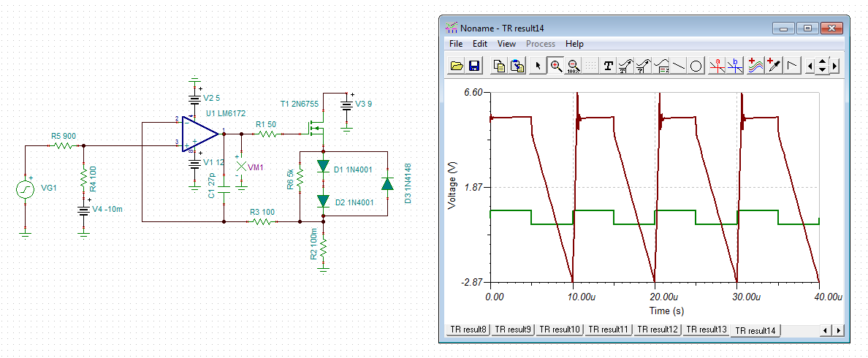
Task: Maximize the TR result14 window
Action: (x=808, y=28)
